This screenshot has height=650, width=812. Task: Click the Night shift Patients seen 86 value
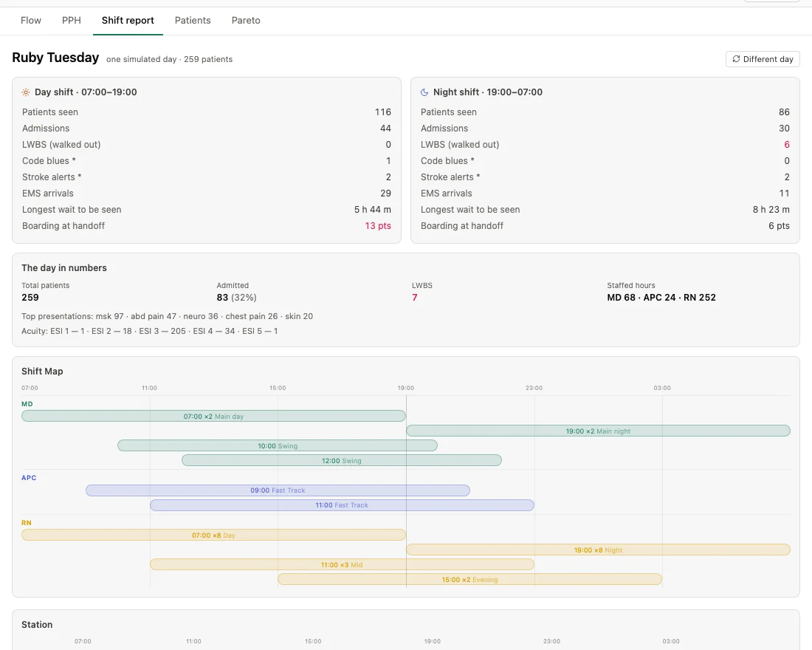[784, 112]
